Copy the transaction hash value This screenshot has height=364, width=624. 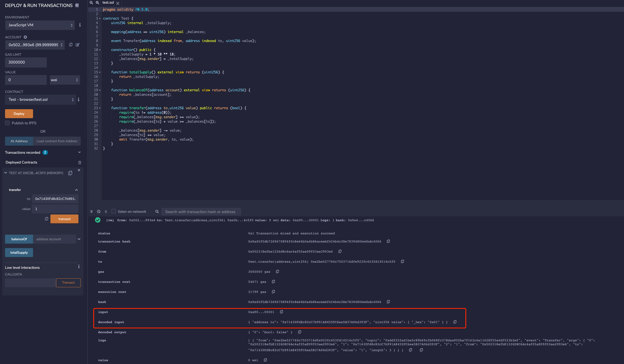388,241
